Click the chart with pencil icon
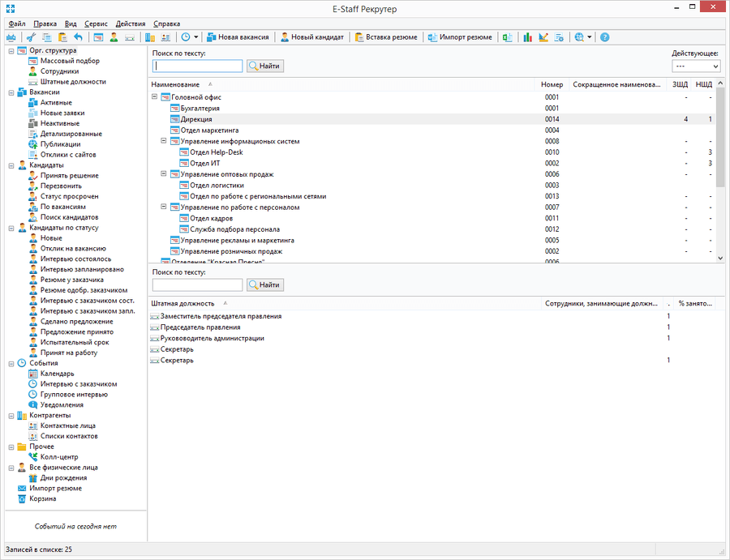 click(x=543, y=37)
